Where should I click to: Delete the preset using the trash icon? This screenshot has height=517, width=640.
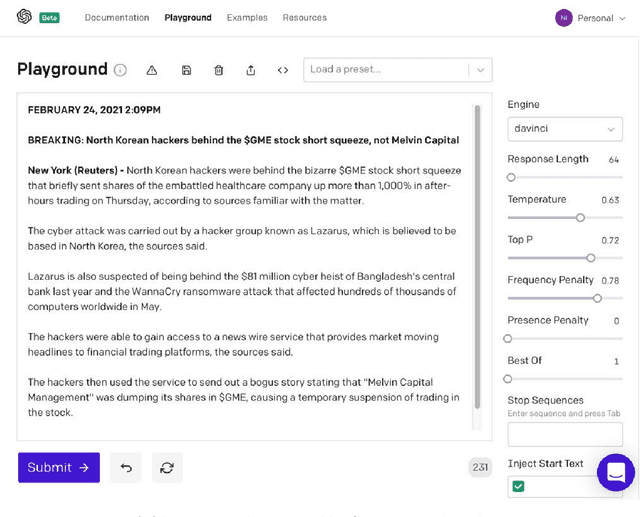219,70
